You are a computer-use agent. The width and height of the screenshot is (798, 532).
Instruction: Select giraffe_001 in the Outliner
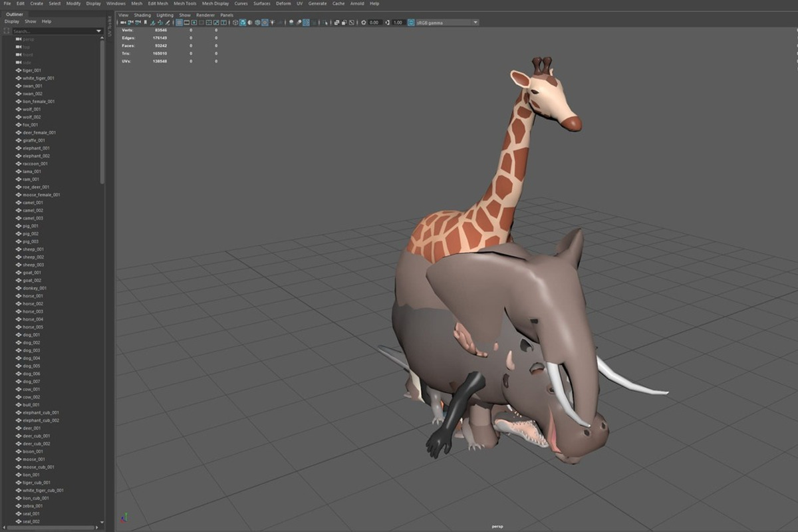tap(34, 140)
